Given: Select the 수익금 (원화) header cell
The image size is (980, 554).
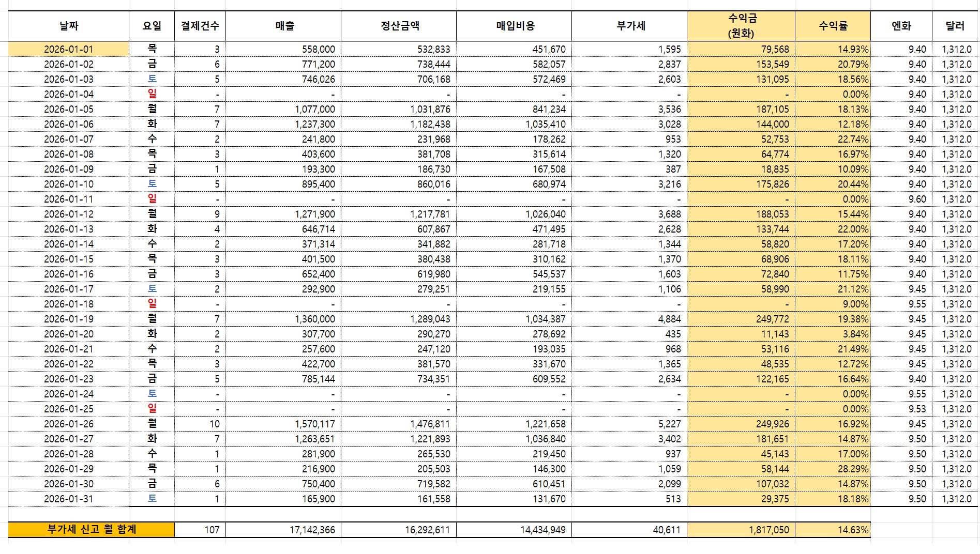Looking at the screenshot, I should tap(741, 26).
